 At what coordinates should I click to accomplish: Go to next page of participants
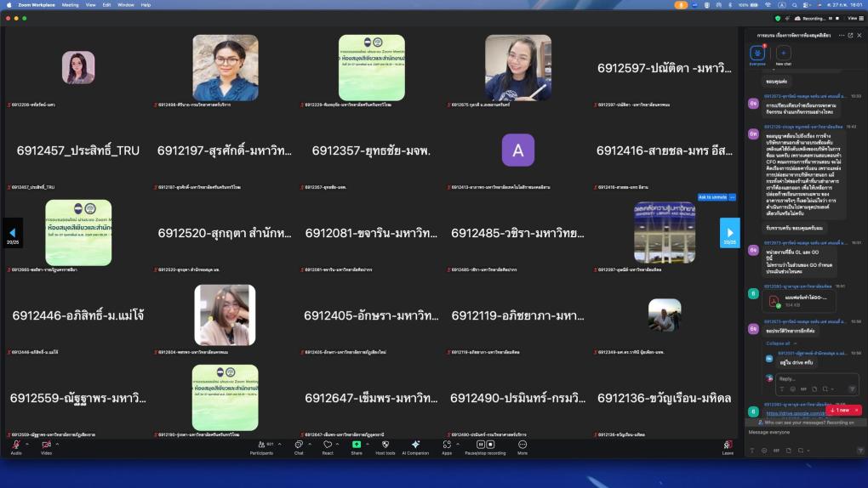click(729, 232)
